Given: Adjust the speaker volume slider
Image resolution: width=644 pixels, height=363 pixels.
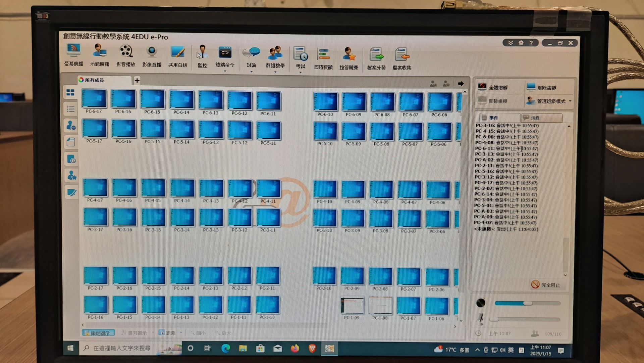Looking at the screenshot, I should (528, 303).
